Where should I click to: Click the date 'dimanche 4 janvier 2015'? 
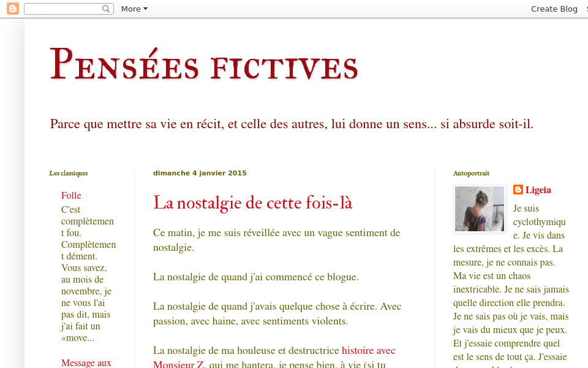tap(200, 173)
